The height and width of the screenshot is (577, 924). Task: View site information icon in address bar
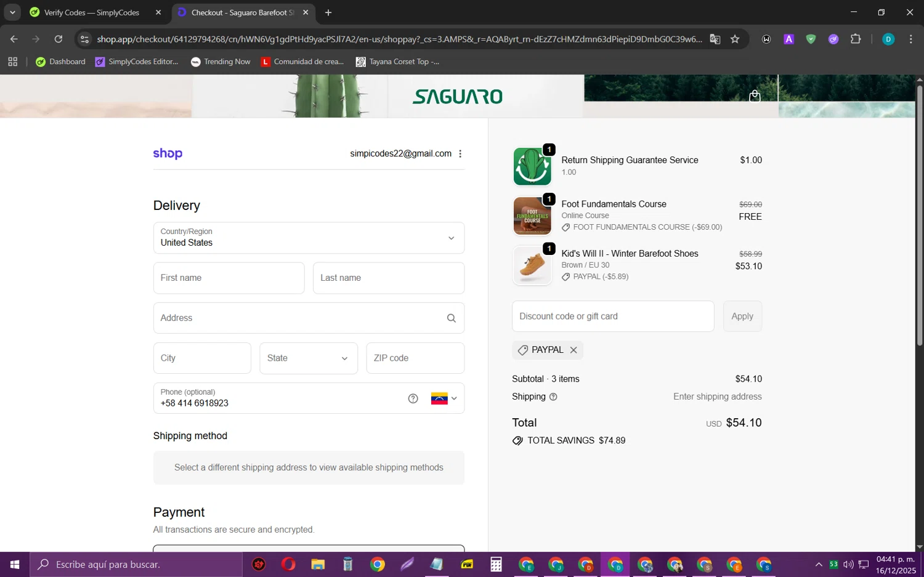tap(85, 39)
